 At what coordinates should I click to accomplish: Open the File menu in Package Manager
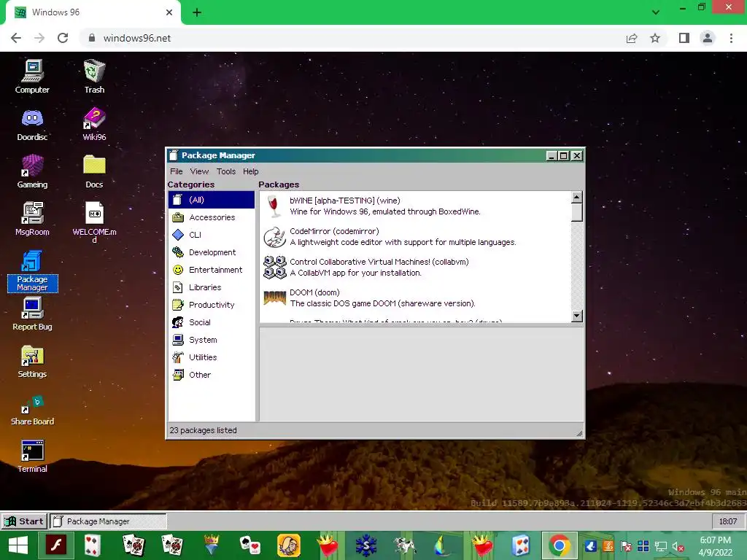[x=177, y=171]
